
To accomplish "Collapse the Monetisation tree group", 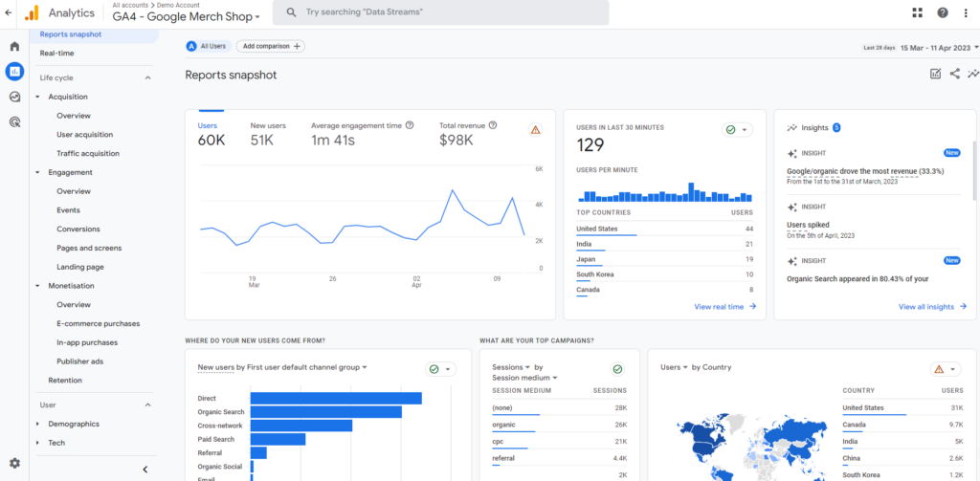I will click(x=37, y=286).
